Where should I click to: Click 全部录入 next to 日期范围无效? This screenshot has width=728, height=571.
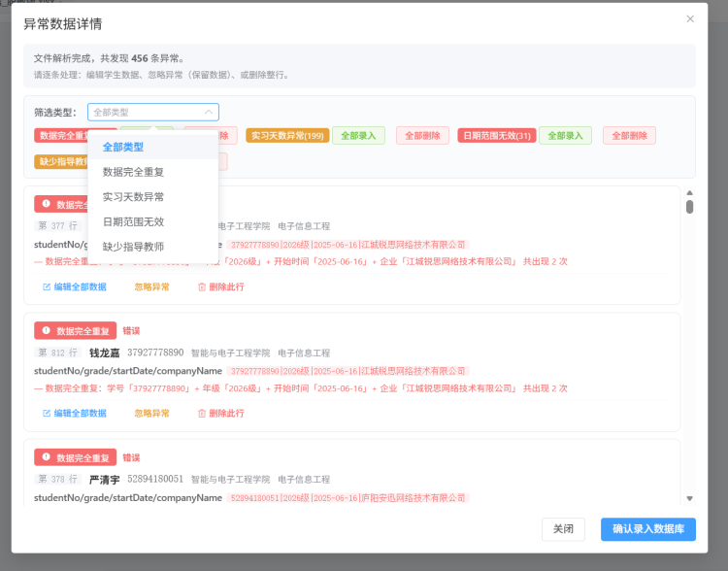click(x=565, y=136)
